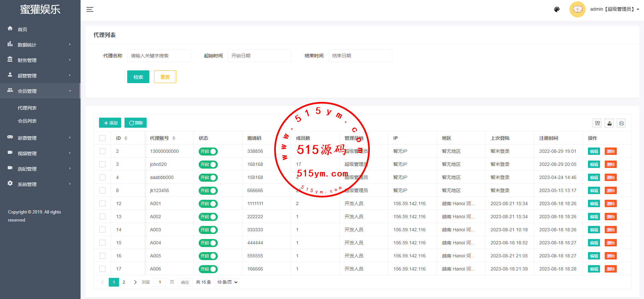Click the print table icon
The height and width of the screenshot is (299, 644).
point(621,123)
